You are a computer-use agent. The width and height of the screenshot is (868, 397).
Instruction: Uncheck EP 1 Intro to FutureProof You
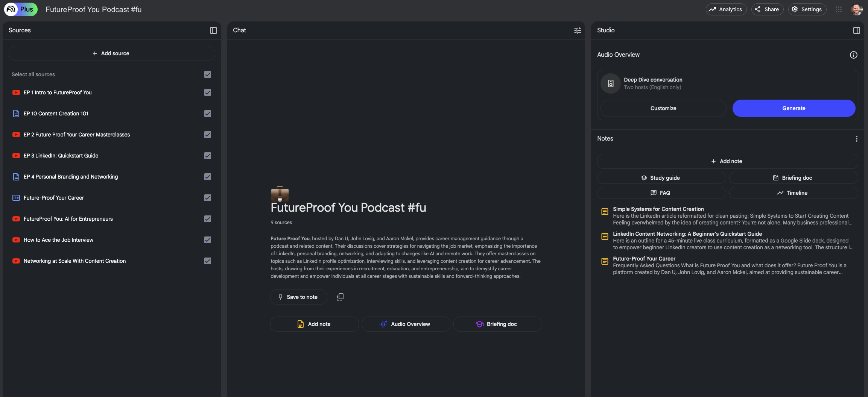(x=208, y=92)
